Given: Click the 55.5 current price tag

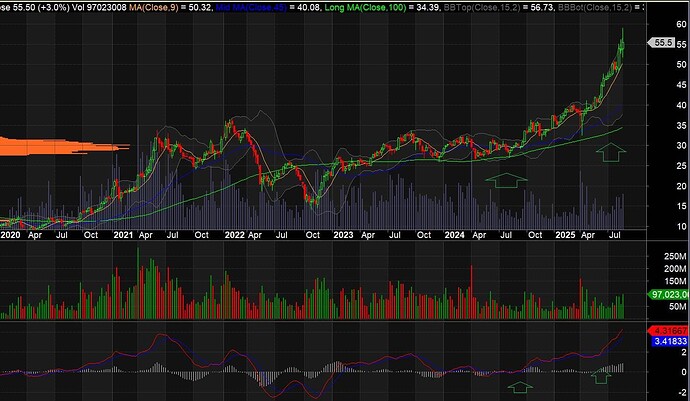Looking at the screenshot, I should coord(661,43).
